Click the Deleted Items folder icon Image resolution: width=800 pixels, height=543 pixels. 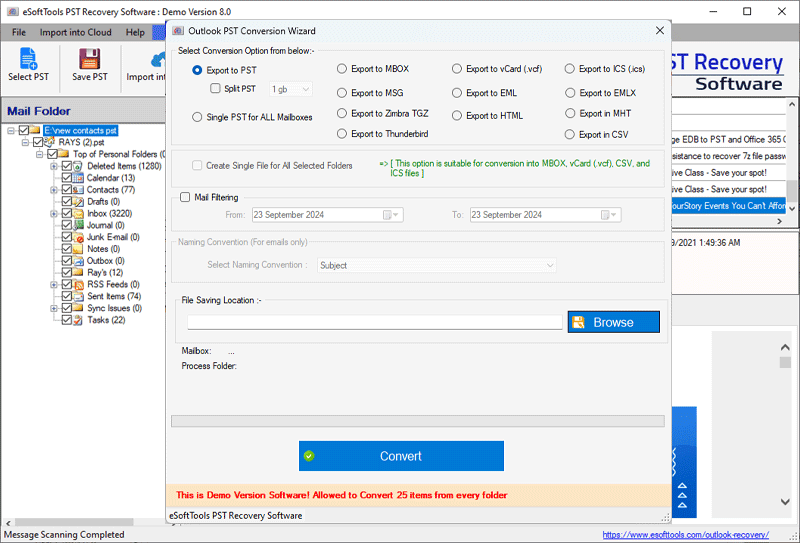(78, 166)
